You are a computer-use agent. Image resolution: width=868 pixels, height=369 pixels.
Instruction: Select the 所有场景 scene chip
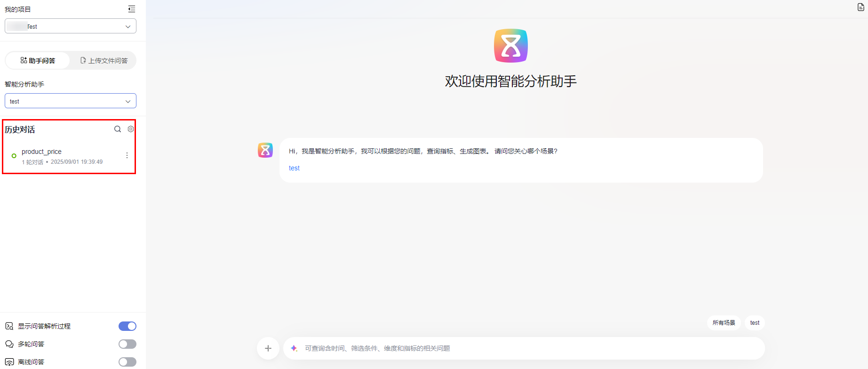(x=724, y=323)
